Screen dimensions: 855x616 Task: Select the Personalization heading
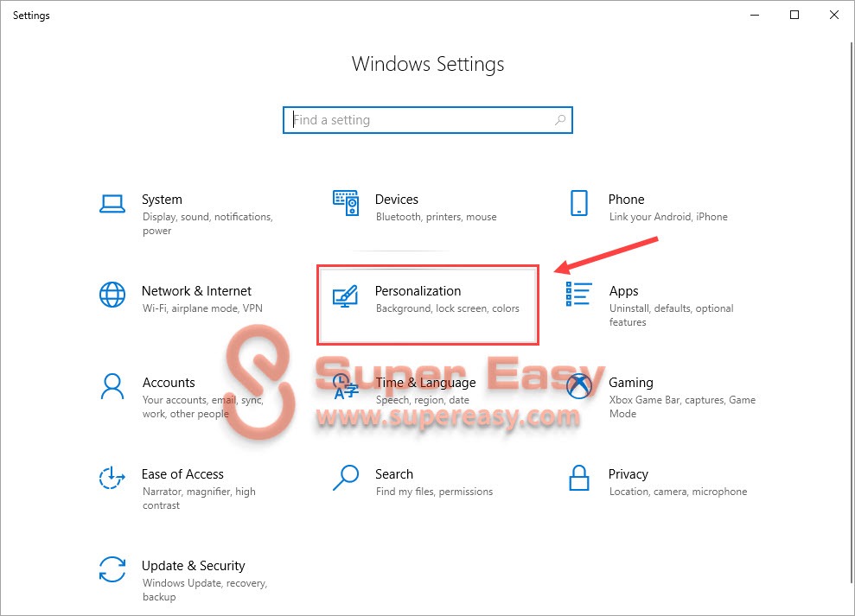418,291
